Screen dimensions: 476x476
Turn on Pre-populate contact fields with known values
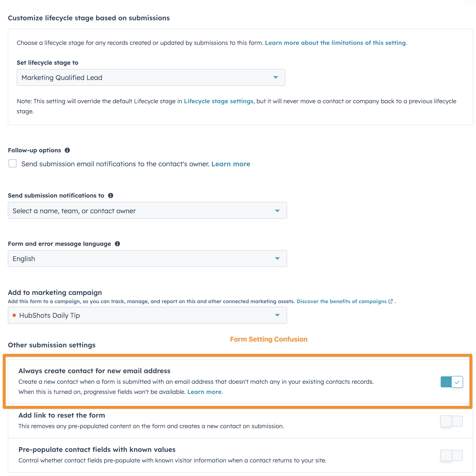(451, 455)
